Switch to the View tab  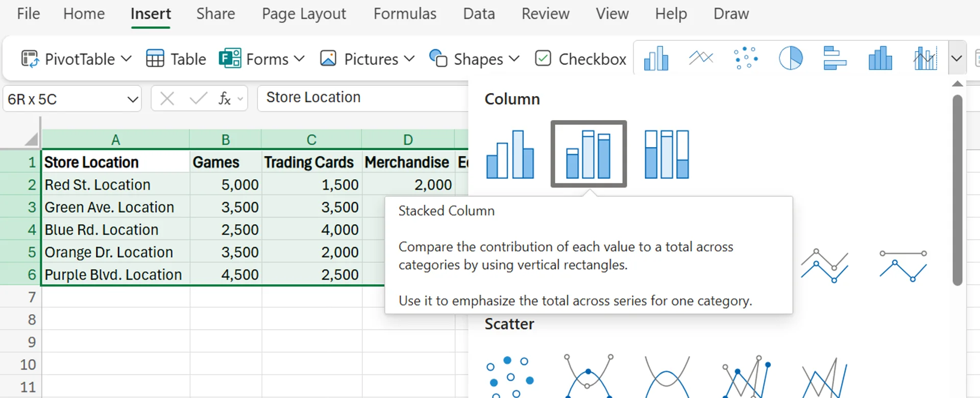tap(612, 14)
